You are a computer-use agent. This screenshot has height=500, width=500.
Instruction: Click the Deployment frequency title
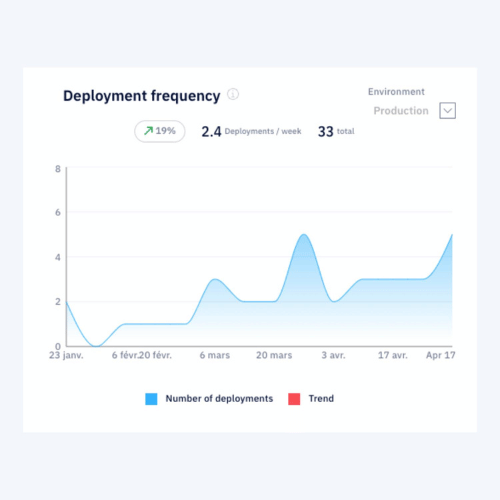click(142, 96)
